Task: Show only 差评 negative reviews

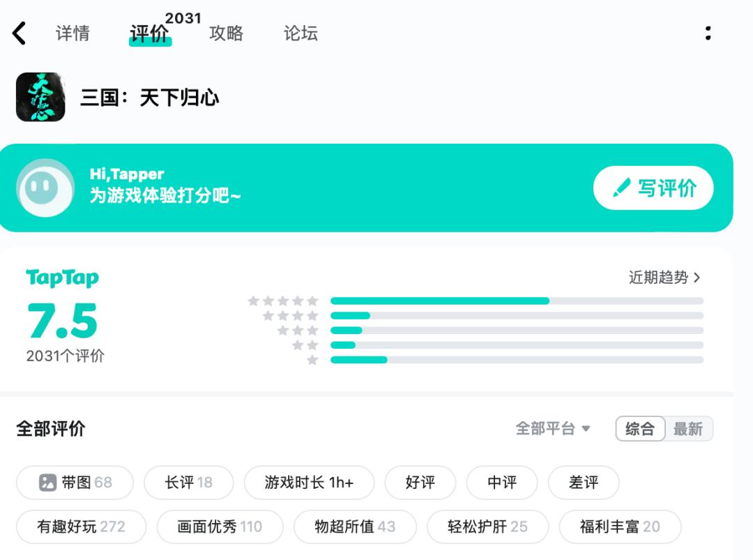Action: tap(583, 483)
